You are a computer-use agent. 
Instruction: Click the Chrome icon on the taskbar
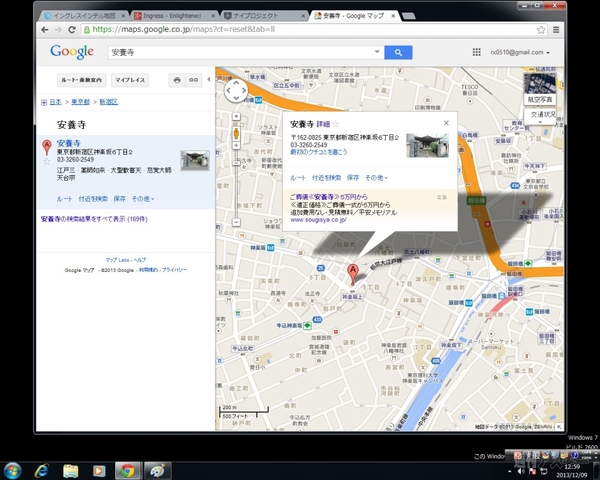(x=127, y=471)
